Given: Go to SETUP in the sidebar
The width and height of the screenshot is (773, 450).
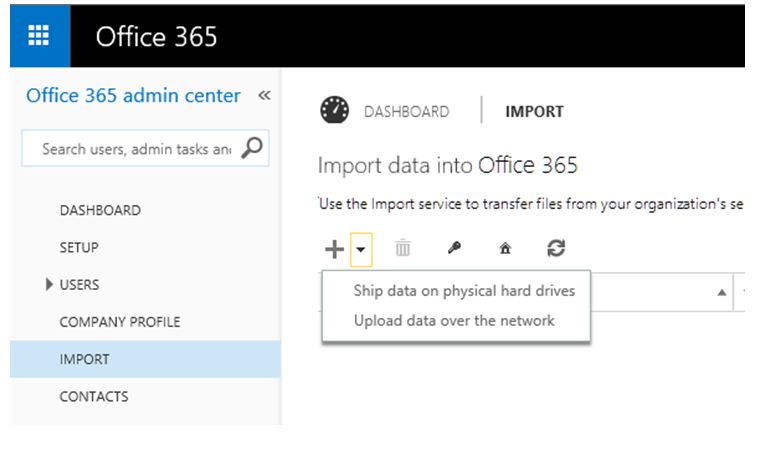Looking at the screenshot, I should (x=79, y=247).
